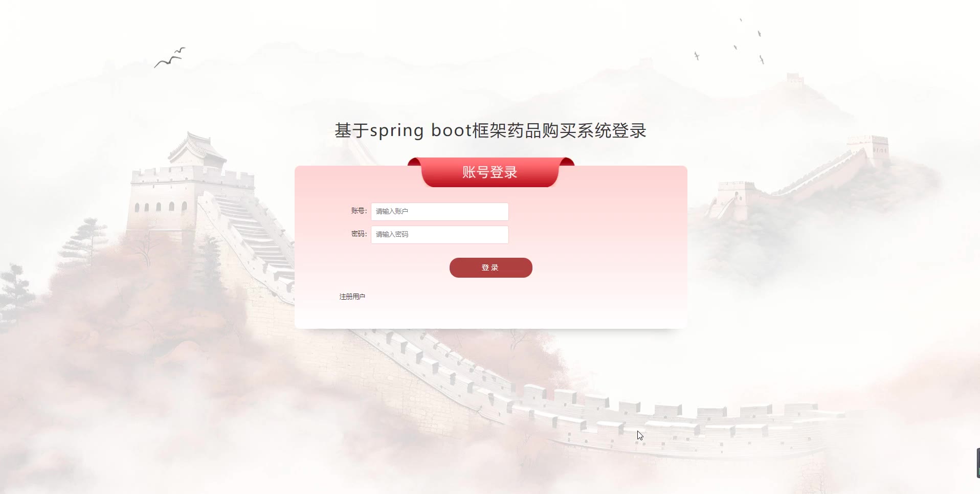The image size is (980, 494).
Task: Open the dark meter widget at right edge
Action: [978, 463]
